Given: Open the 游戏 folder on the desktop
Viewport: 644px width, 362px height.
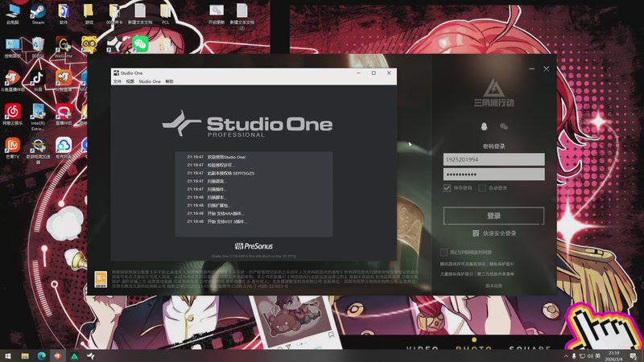Looking at the screenshot, I should 89,14.
